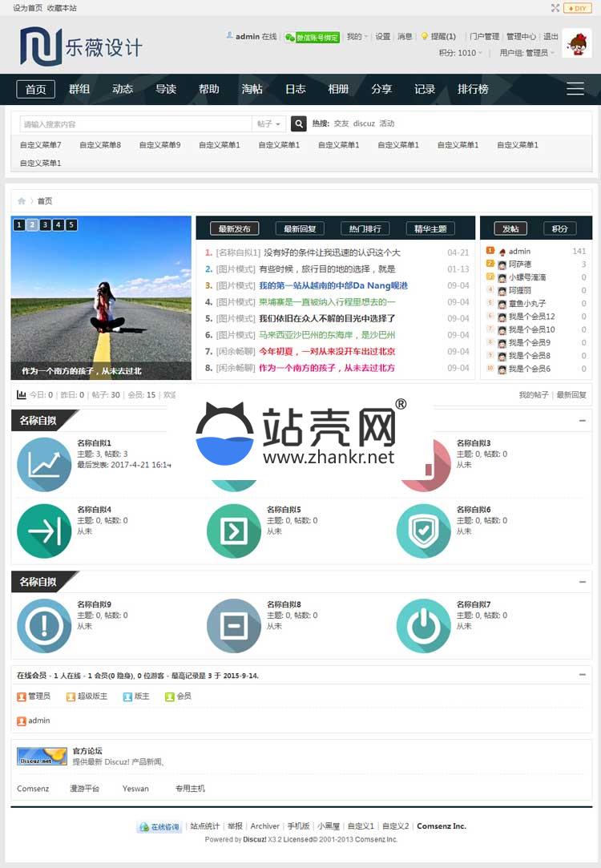Click the WeChat account binding button
This screenshot has height=868, width=601.
(x=313, y=37)
